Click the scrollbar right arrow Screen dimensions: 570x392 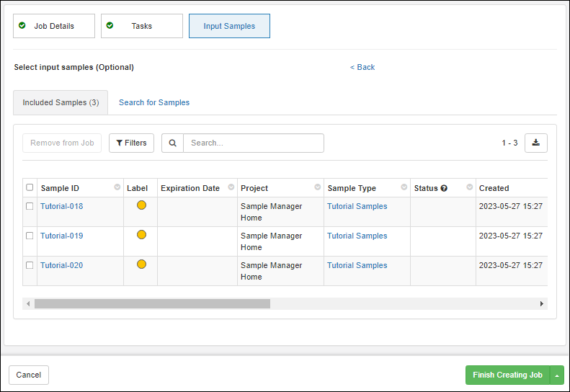pos(542,304)
